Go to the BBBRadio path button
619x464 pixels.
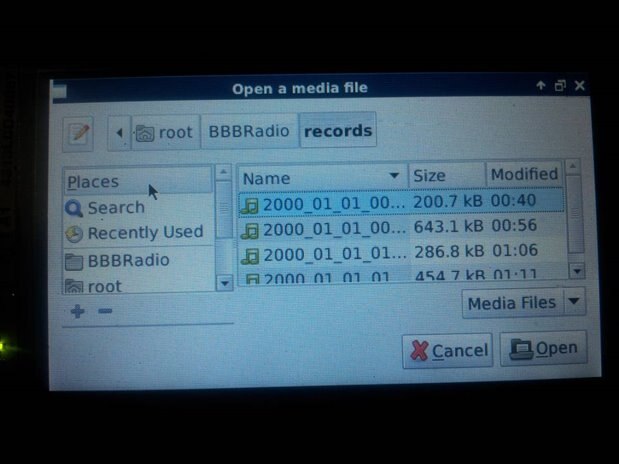coord(249,131)
